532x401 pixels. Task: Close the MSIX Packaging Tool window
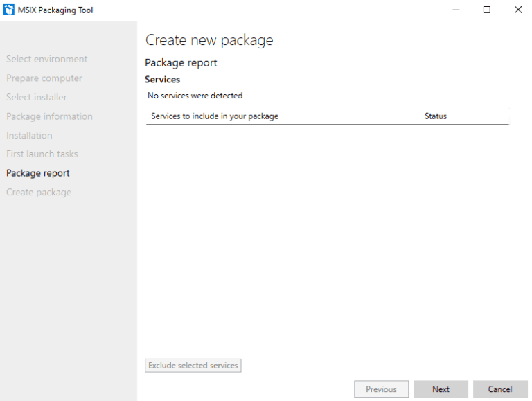coord(517,10)
